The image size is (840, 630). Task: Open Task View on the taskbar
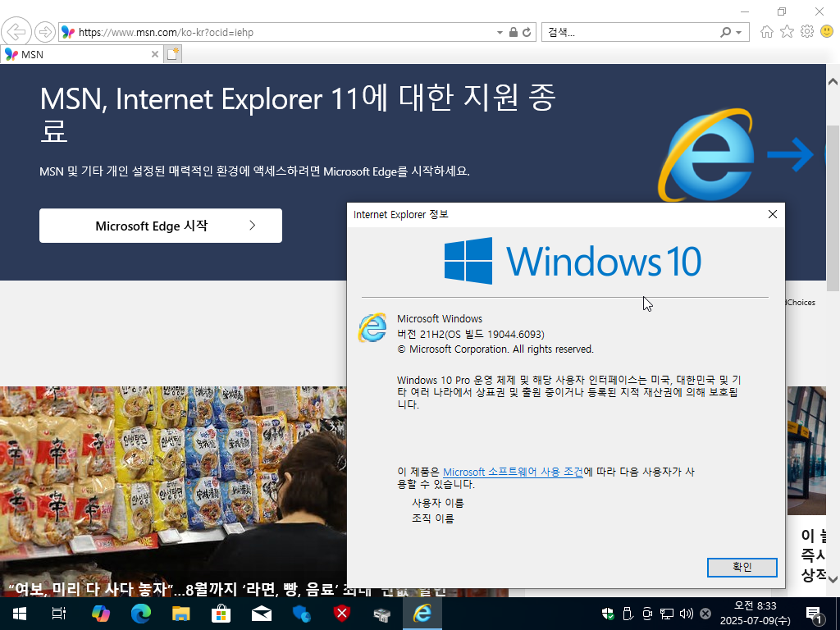click(x=59, y=614)
